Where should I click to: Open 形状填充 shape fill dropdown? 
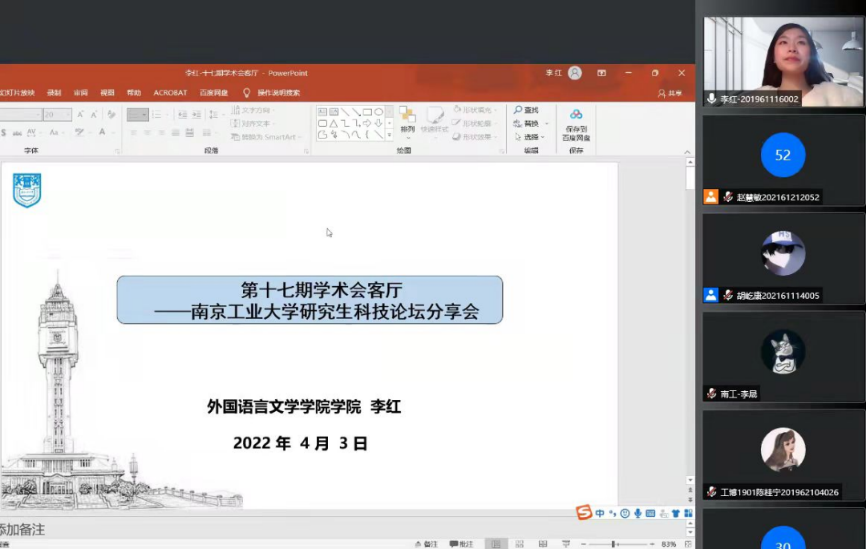pos(475,110)
